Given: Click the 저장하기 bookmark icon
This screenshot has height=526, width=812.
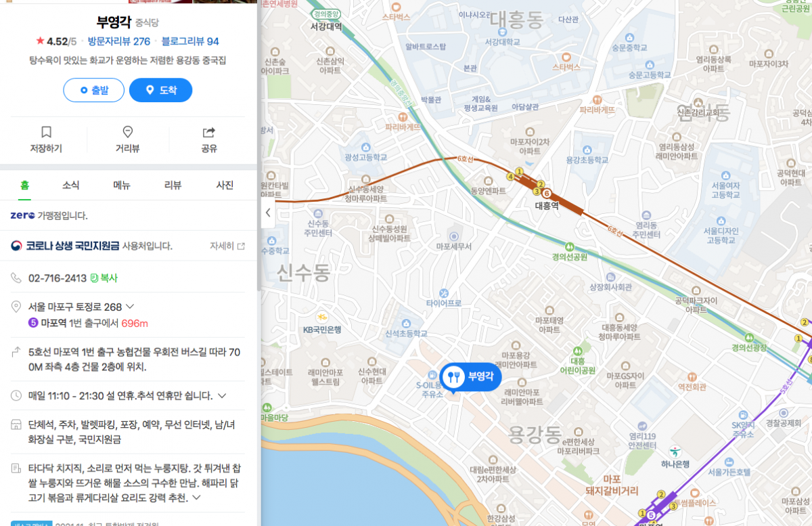Looking at the screenshot, I should pyautogui.click(x=46, y=132).
